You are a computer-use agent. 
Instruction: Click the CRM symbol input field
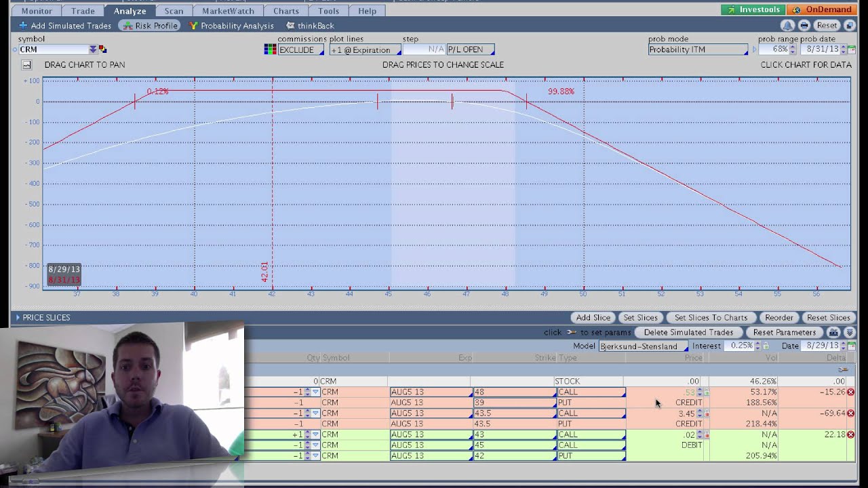54,49
